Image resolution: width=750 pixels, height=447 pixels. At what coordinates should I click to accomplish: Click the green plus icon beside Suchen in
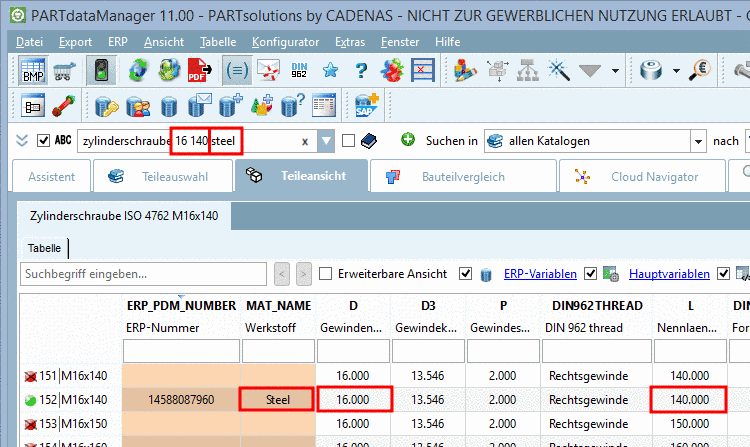[x=408, y=140]
